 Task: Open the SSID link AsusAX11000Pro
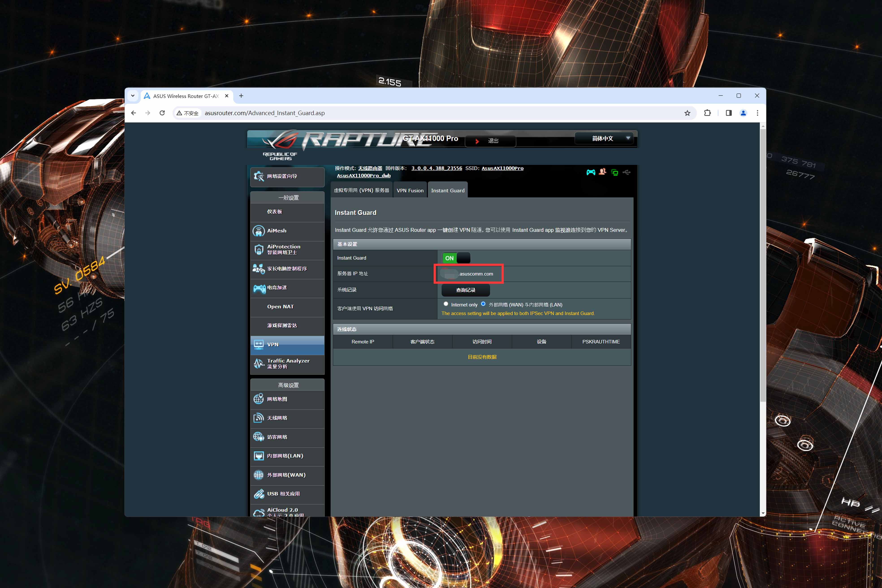(x=502, y=168)
